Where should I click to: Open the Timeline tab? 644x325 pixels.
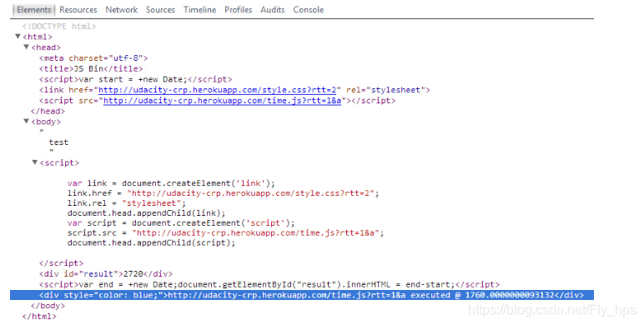click(x=199, y=10)
